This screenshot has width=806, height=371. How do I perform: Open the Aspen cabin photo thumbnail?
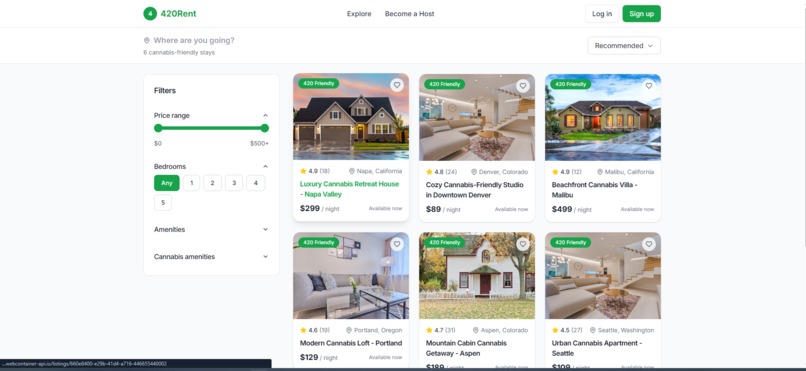point(477,276)
